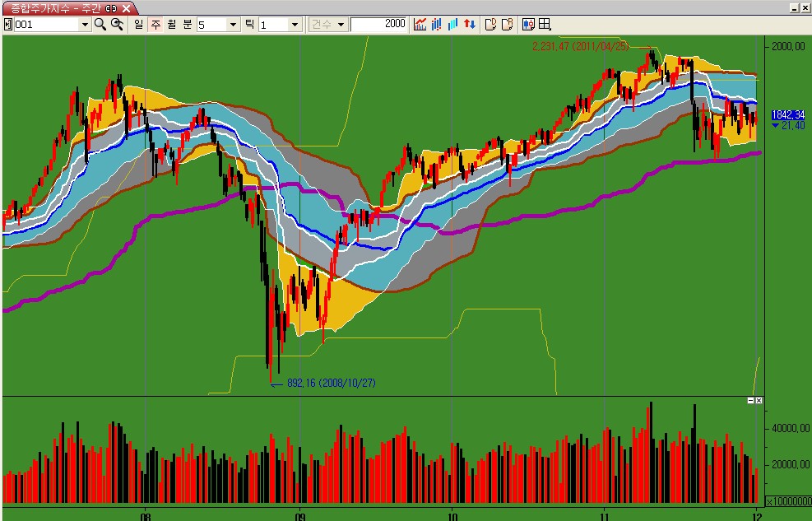Expand the 001 symbol code dropdown
Image resolution: width=812 pixels, height=521 pixels.
coord(84,25)
